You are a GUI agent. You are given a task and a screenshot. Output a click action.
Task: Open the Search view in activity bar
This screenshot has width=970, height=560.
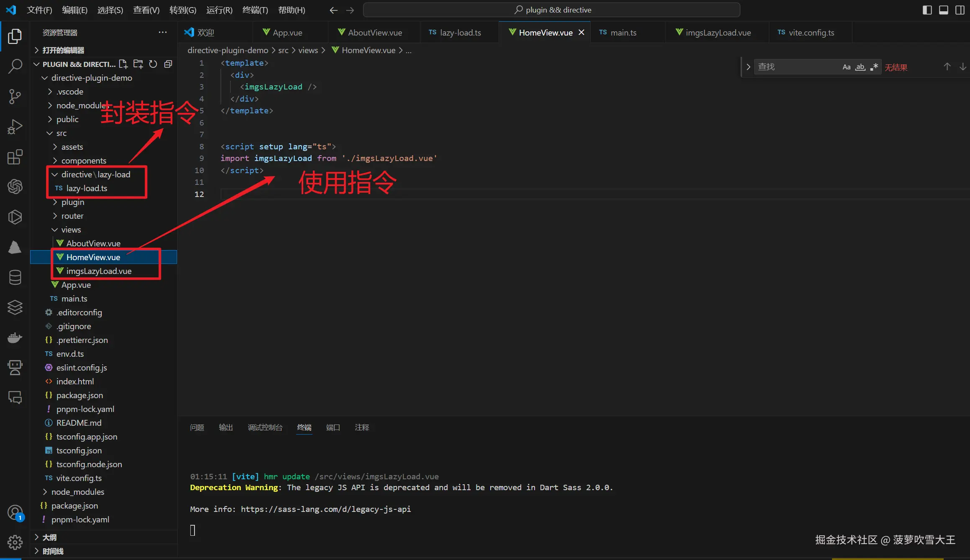click(x=15, y=66)
